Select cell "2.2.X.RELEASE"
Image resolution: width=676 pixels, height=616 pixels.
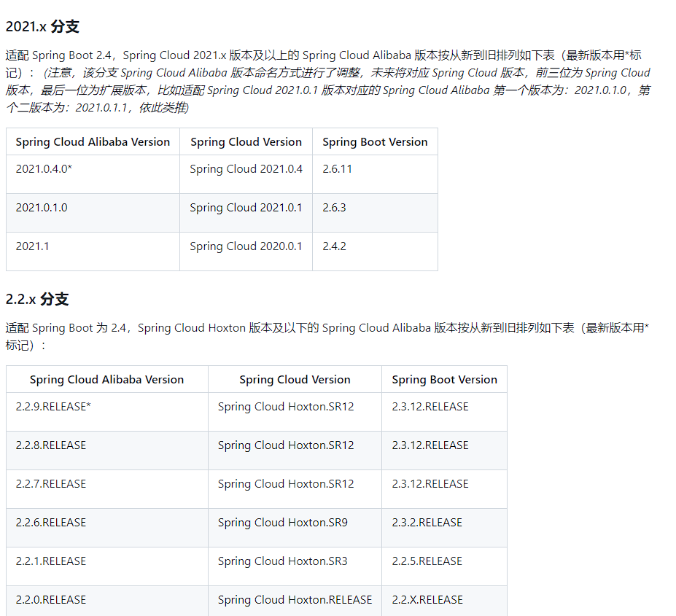(x=445, y=601)
